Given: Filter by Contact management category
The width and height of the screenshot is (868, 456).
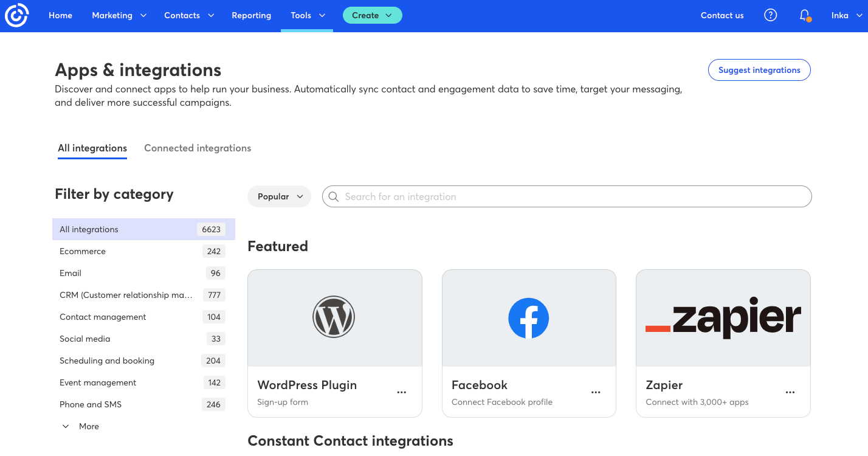Looking at the screenshot, I should pyautogui.click(x=143, y=317).
